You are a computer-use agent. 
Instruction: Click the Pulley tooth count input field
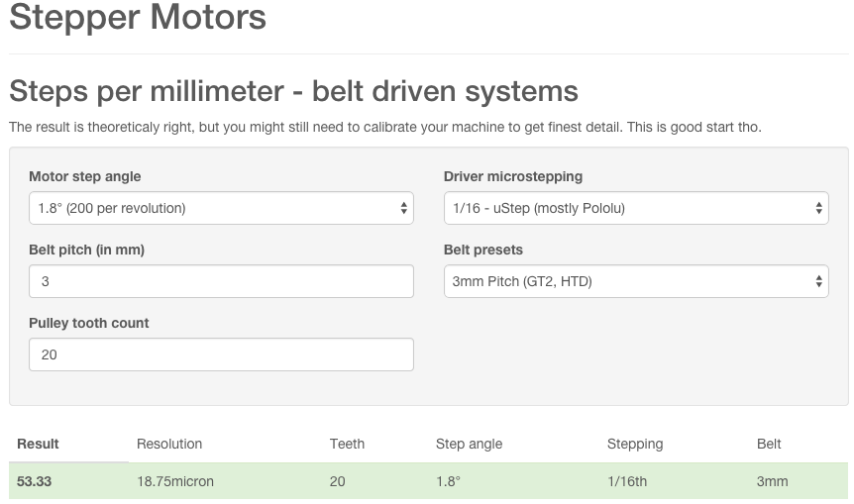click(220, 354)
